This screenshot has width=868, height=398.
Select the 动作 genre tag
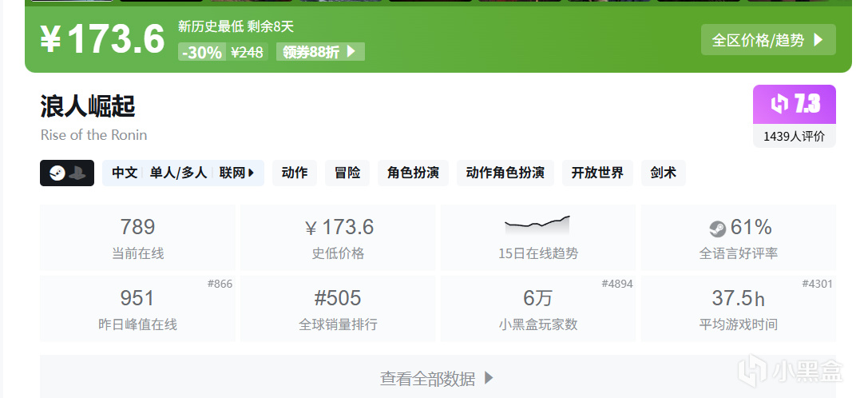click(x=295, y=173)
